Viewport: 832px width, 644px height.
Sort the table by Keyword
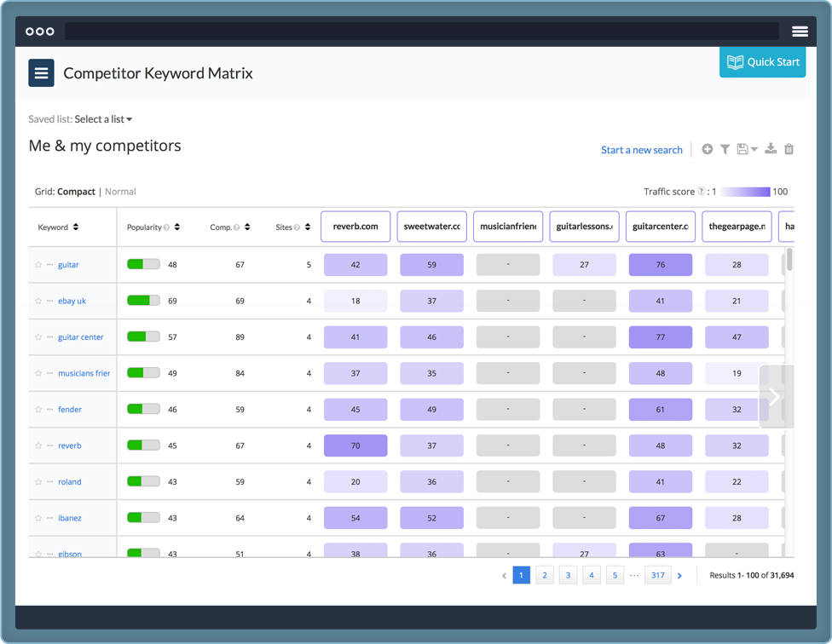(76, 227)
